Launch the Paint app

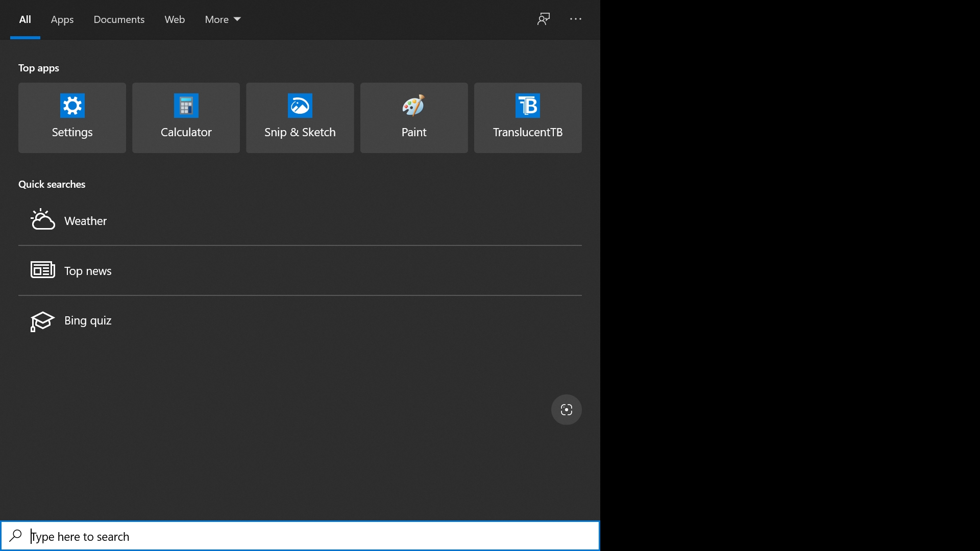[x=413, y=117]
